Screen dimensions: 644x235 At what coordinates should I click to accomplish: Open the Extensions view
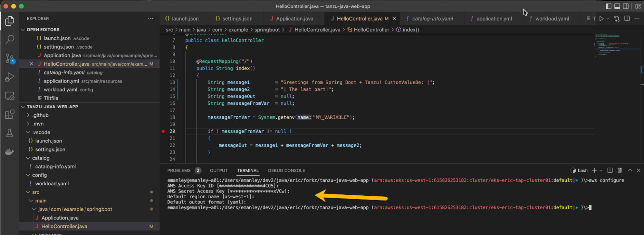click(x=10, y=114)
